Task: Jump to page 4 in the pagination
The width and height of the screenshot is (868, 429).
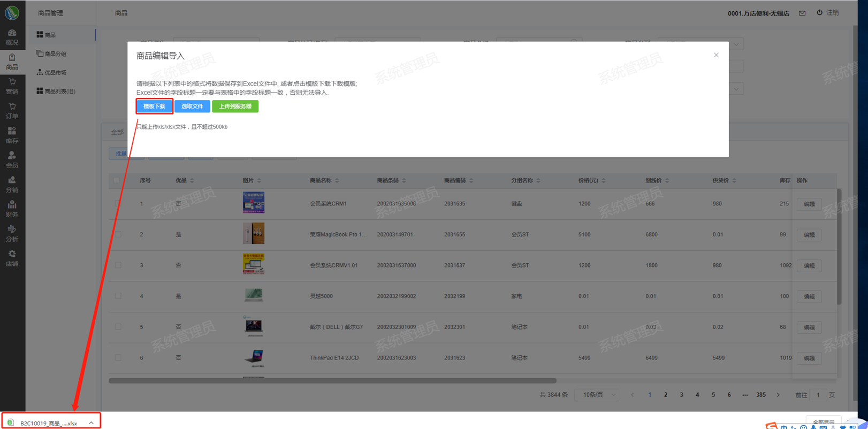Action: (697, 395)
